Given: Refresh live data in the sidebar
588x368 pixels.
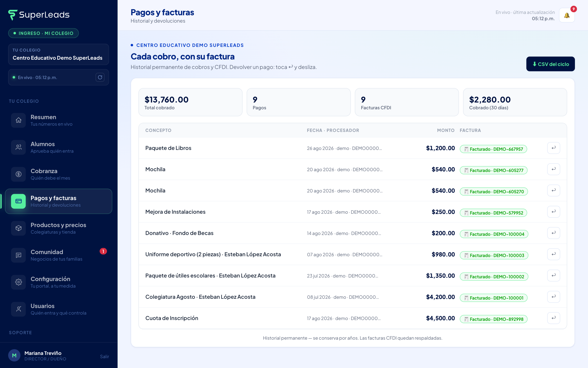Looking at the screenshot, I should 100,77.
